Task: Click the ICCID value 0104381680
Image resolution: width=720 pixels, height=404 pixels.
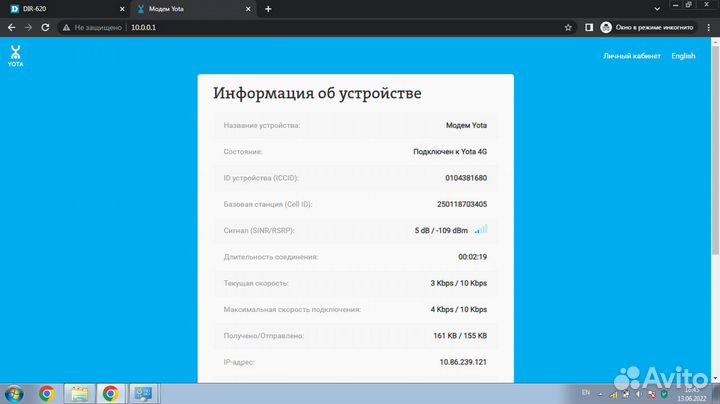Action: pyautogui.click(x=466, y=178)
